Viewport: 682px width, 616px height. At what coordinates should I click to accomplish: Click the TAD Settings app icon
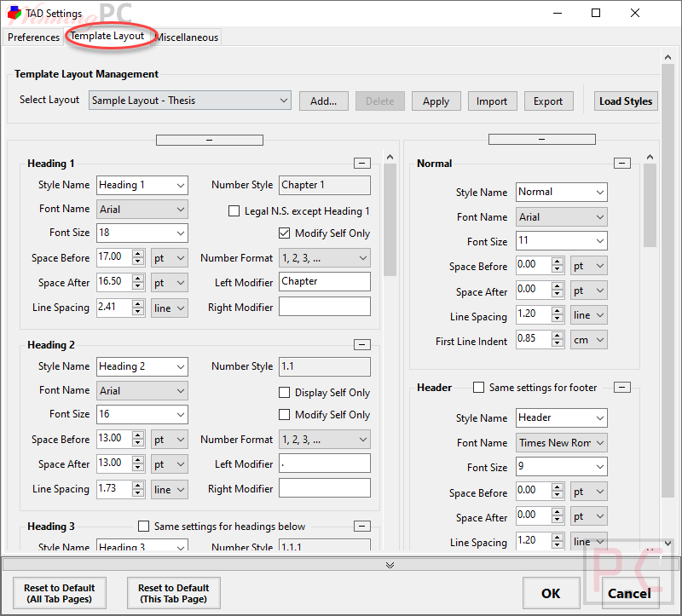pos(14,13)
